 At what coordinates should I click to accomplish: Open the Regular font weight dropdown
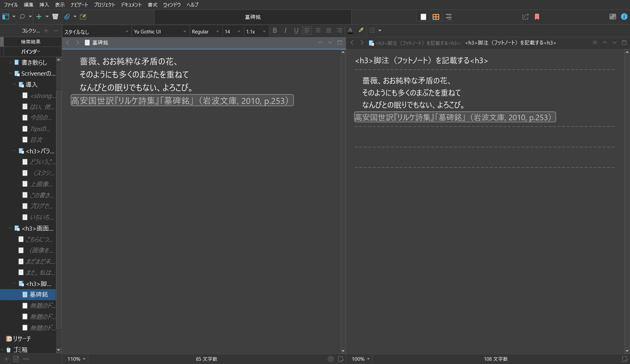click(206, 31)
